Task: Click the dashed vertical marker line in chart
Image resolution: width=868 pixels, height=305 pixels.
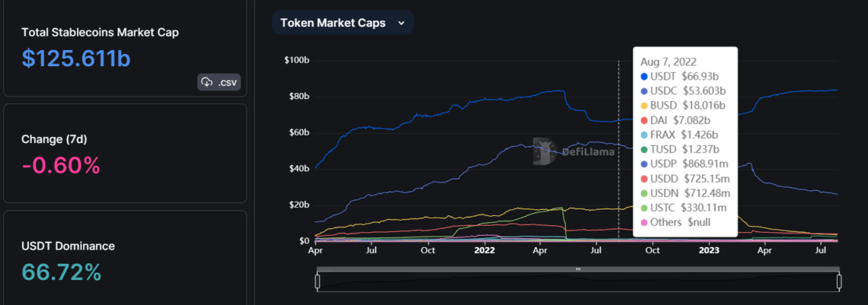Action: [618, 152]
